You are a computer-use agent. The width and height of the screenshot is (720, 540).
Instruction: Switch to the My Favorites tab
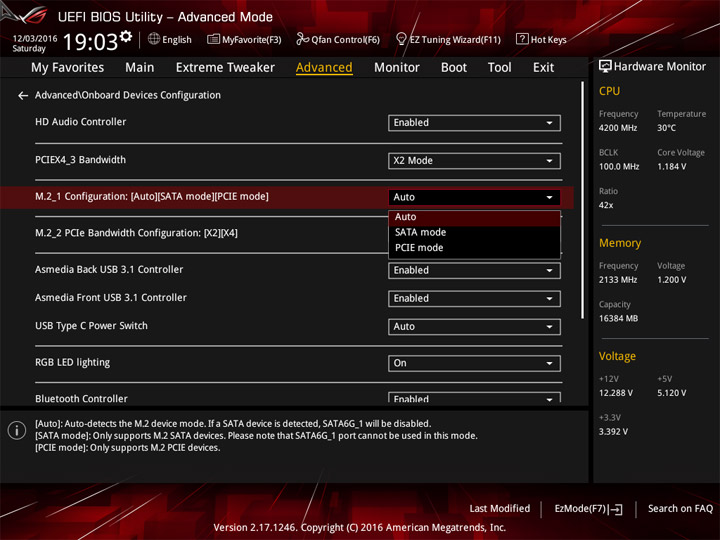click(68, 68)
